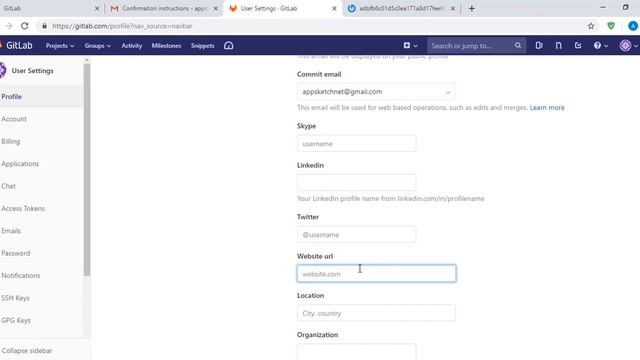This screenshot has height=360, width=640.
Task: Bookmark page with the star icon
Action: click(x=591, y=26)
